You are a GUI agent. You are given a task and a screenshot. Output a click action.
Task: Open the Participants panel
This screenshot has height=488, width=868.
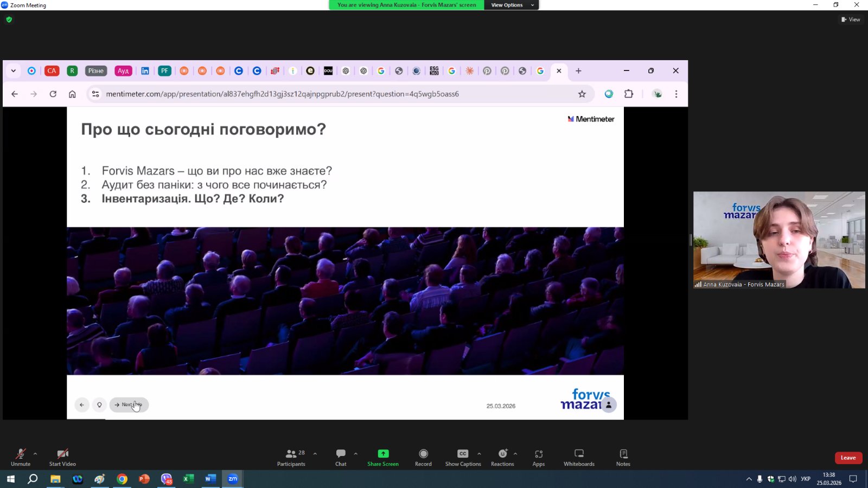291,457
